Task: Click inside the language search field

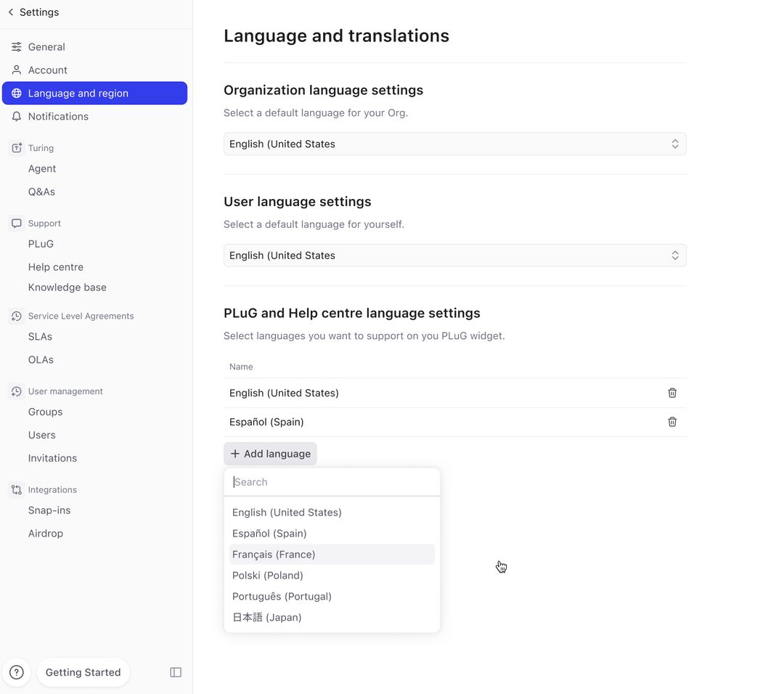Action: pos(332,481)
